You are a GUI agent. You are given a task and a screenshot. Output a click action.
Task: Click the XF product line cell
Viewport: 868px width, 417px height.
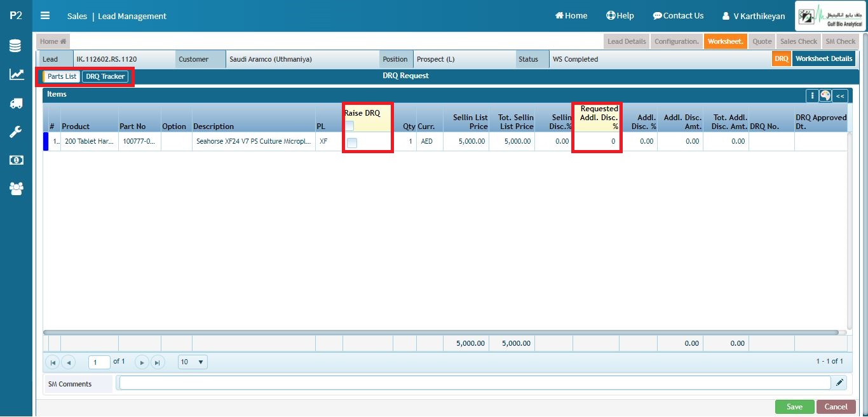(329, 141)
